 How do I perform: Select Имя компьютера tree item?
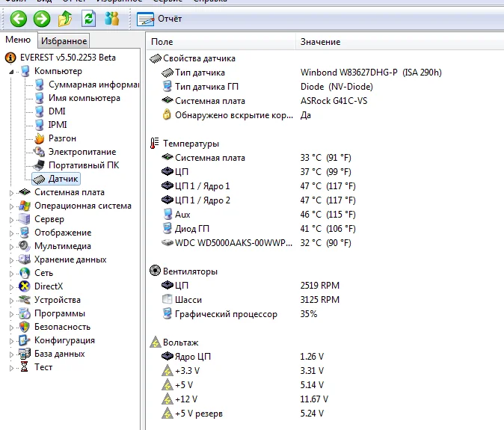84,98
